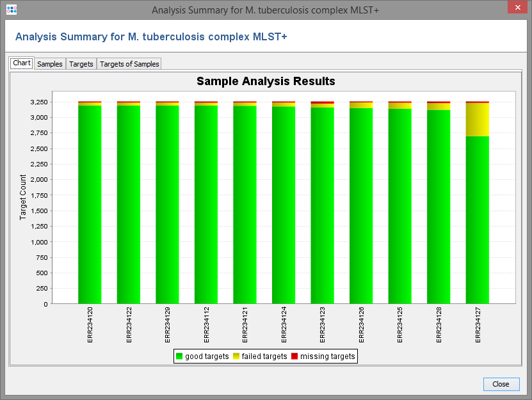Click the ERR234128 sample bar
The image size is (532, 400).
point(439,205)
